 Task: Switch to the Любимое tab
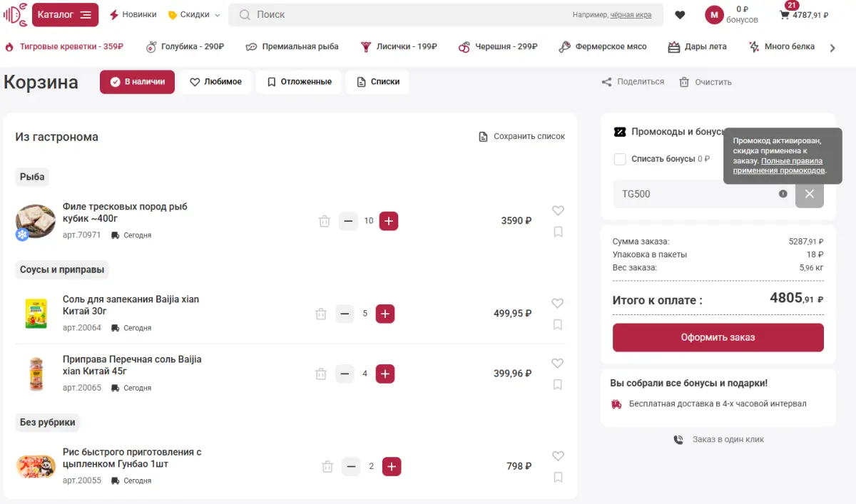215,82
